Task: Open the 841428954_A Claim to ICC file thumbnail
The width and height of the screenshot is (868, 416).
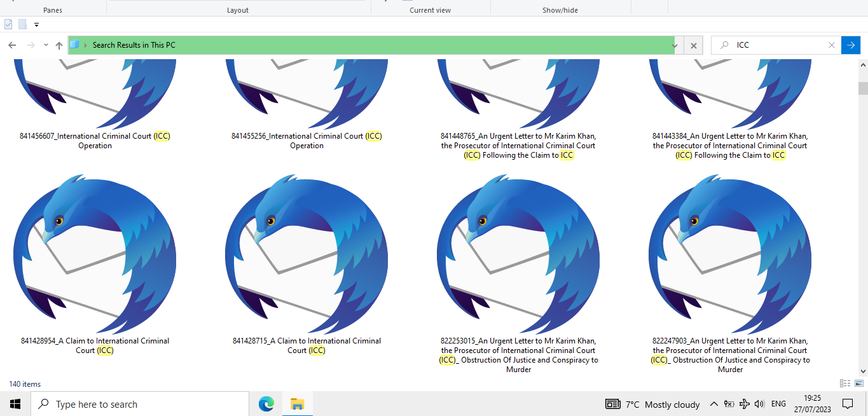Action: point(95,254)
